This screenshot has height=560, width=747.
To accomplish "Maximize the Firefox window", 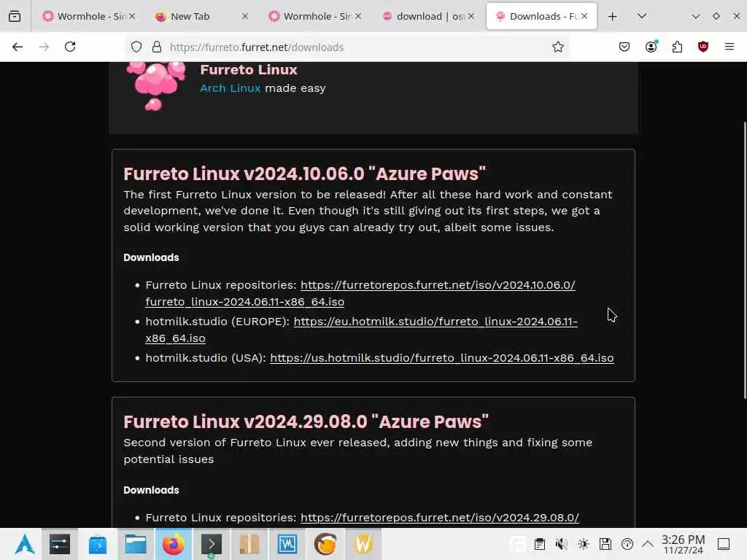I will (x=716, y=16).
